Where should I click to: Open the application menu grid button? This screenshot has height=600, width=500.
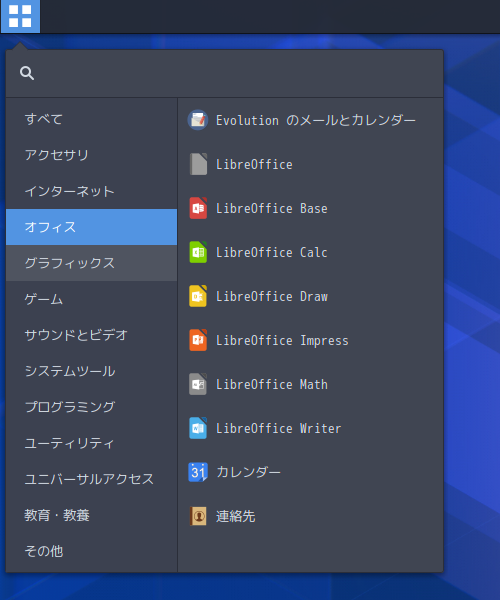pos(20,16)
